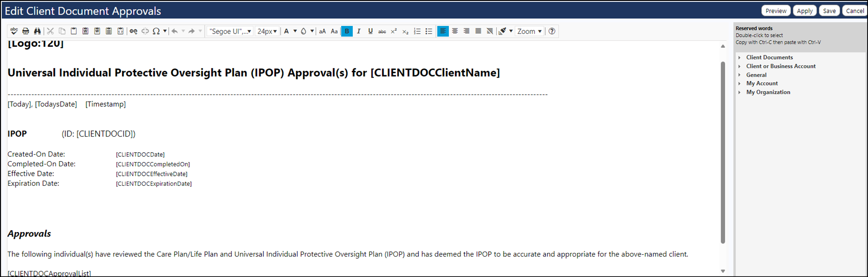This screenshot has height=277, width=868.
Task: Click the [Logo:120] placeholder text
Action: (x=35, y=44)
